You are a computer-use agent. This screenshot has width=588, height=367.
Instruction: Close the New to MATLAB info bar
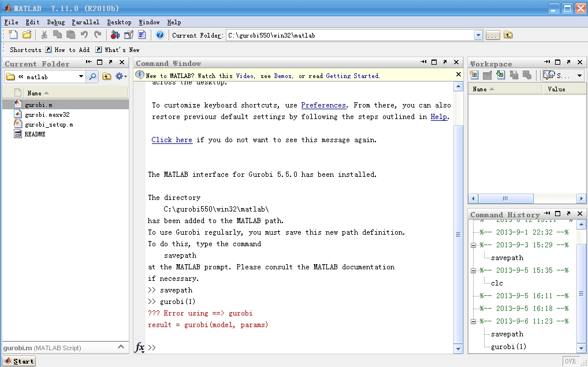click(458, 75)
